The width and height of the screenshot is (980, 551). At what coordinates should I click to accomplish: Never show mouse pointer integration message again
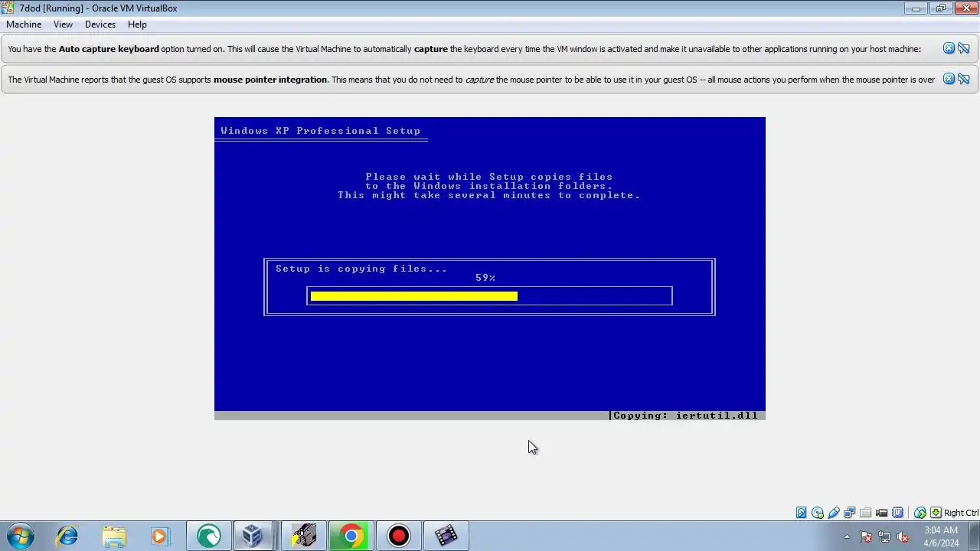point(964,79)
